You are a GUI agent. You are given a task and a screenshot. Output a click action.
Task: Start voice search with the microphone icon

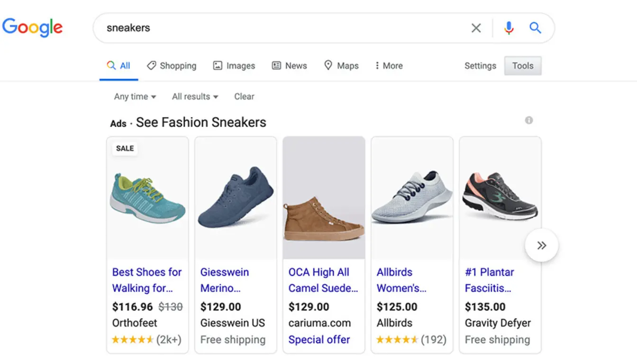[x=509, y=28]
